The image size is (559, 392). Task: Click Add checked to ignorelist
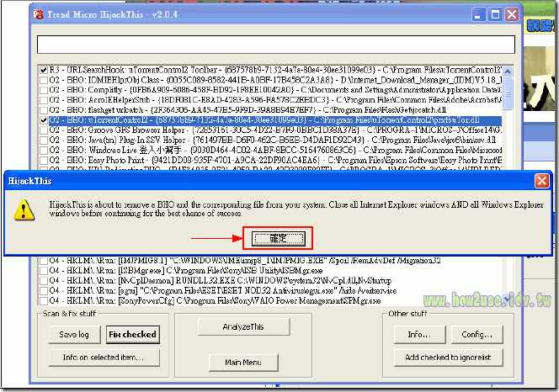click(446, 358)
